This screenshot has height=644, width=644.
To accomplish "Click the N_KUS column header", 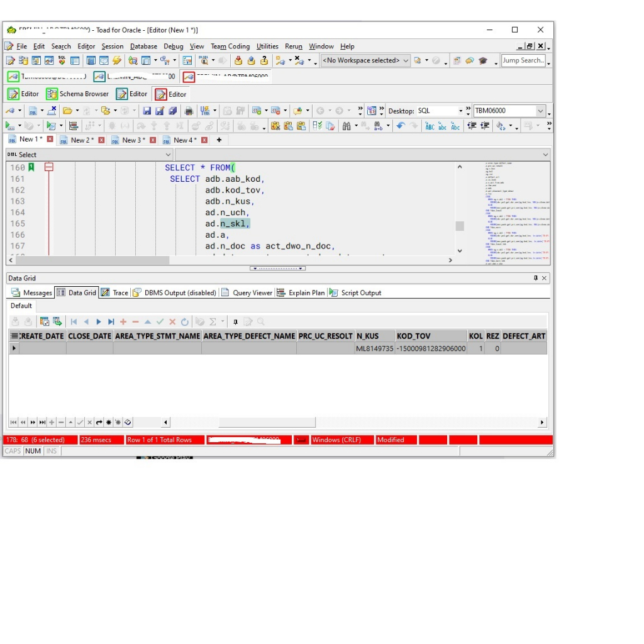I will click(x=375, y=336).
